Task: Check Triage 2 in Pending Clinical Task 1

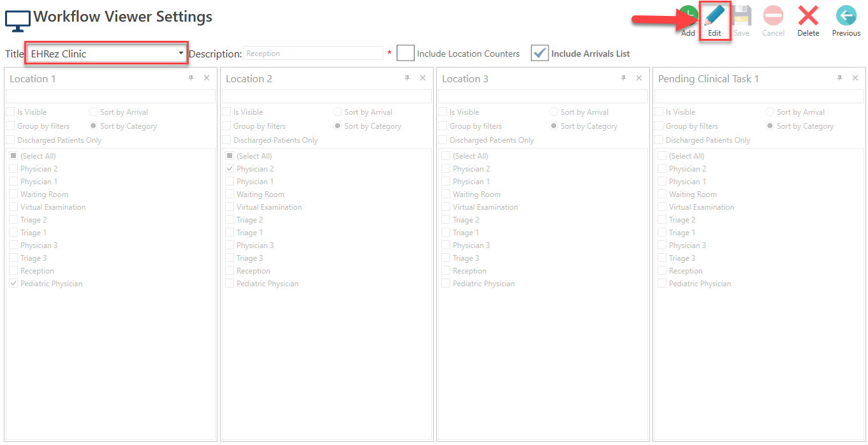Action: pos(662,220)
